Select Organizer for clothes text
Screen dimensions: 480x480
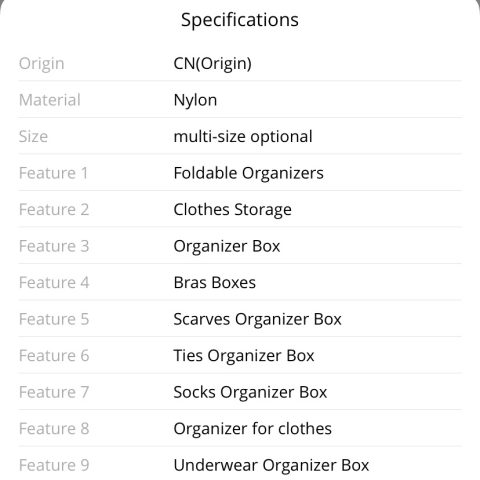point(252,429)
